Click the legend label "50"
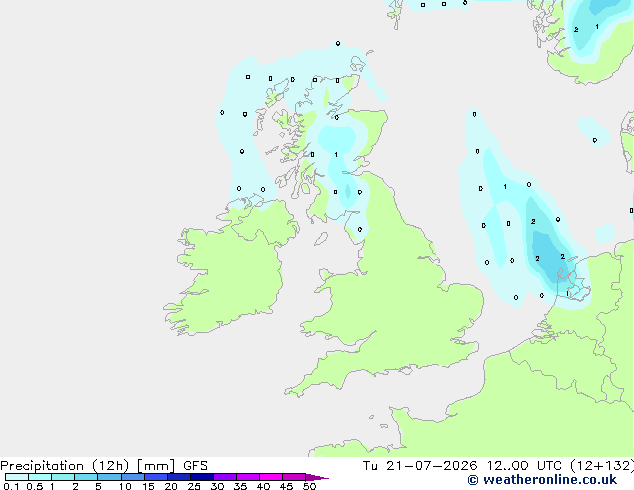Viewport: 634px width, 490px height. pyautogui.click(x=309, y=486)
